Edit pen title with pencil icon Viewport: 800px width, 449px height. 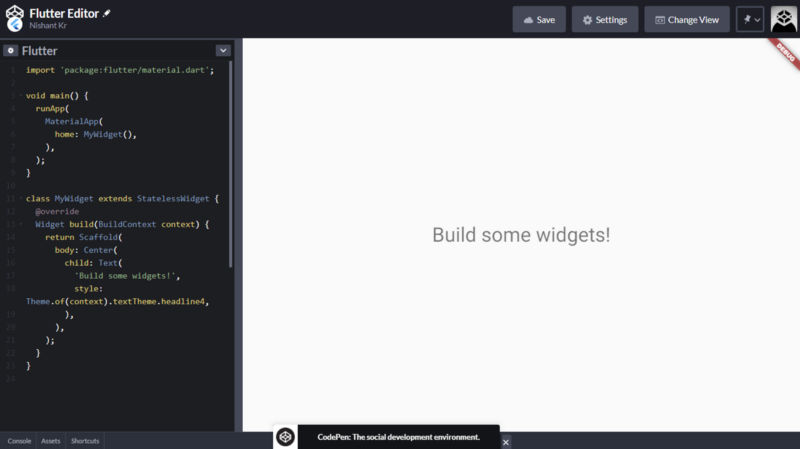107,13
